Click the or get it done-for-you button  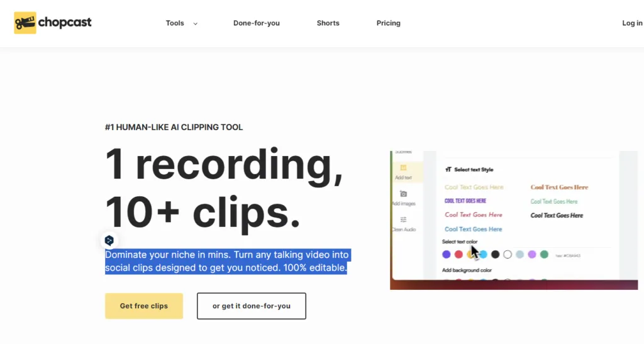click(x=252, y=306)
